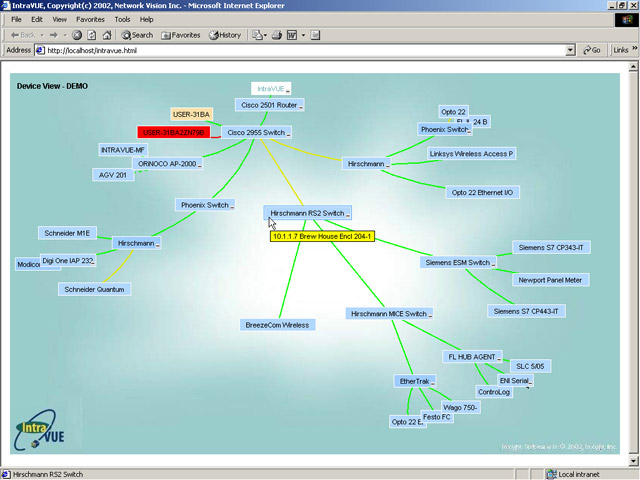Image resolution: width=640 pixels, height=480 pixels.
Task: Select the Schneider Quantum device
Action: click(94, 289)
